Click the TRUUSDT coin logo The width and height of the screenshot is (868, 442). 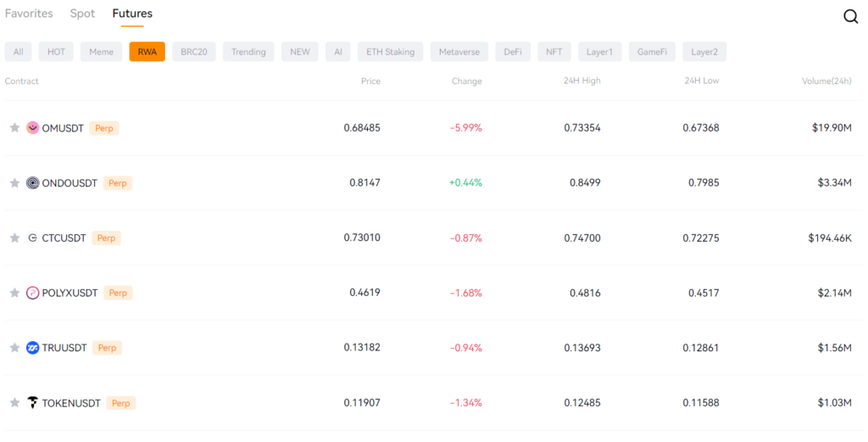click(x=33, y=348)
